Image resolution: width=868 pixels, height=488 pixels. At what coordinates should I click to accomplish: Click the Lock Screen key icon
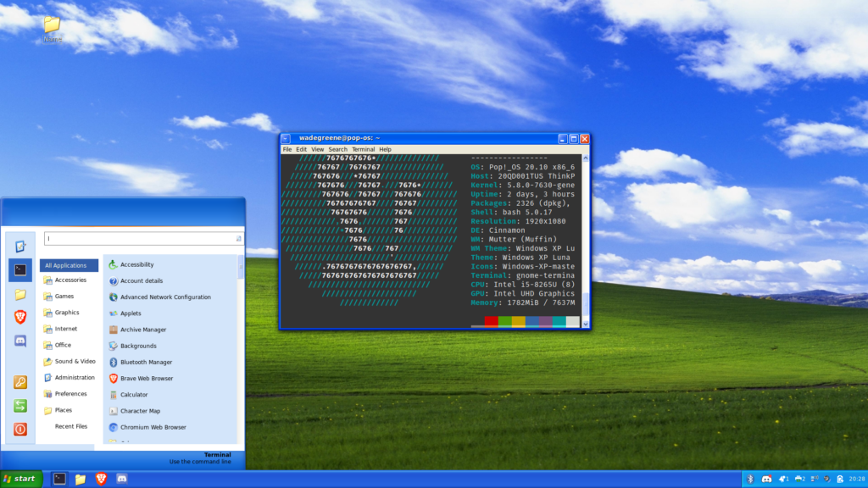coord(20,382)
